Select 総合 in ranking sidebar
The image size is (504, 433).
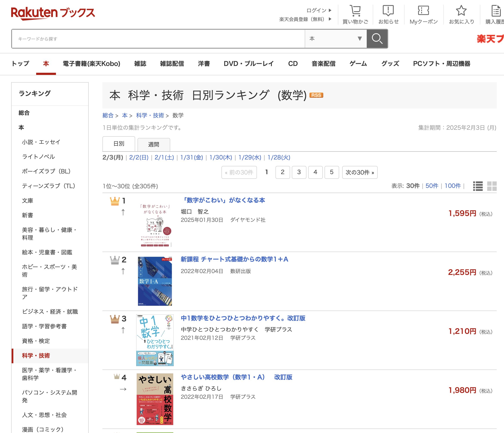24,113
